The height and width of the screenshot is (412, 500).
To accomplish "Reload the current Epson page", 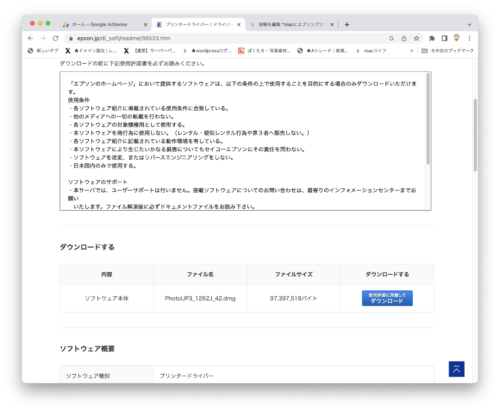I will [55, 38].
